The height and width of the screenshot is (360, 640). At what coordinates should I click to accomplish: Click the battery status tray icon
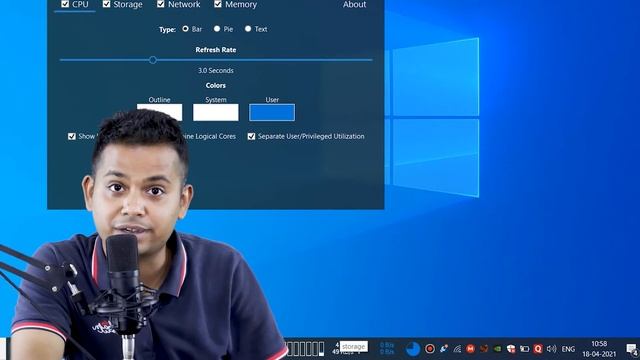coord(524,349)
